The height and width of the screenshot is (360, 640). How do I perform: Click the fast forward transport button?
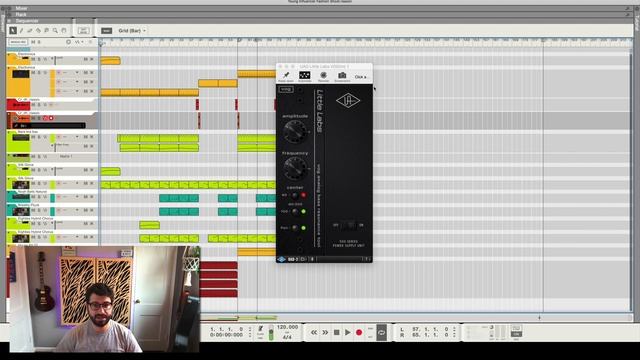point(325,333)
